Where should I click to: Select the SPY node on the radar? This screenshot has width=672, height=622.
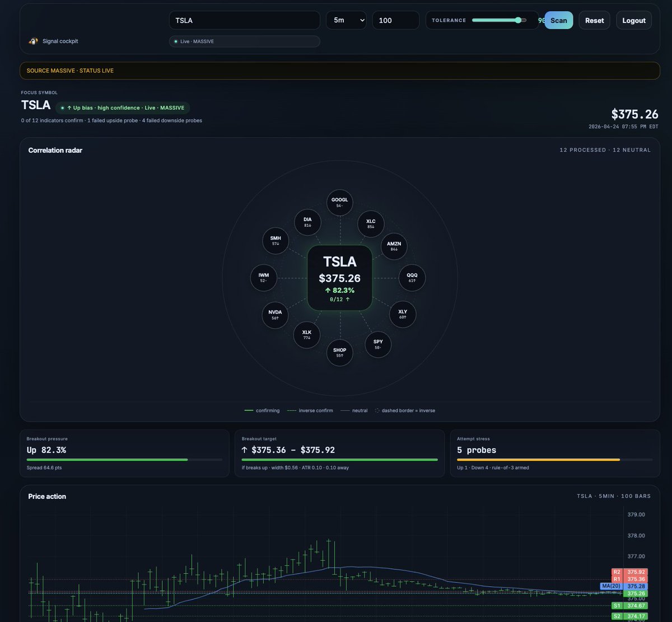(378, 344)
